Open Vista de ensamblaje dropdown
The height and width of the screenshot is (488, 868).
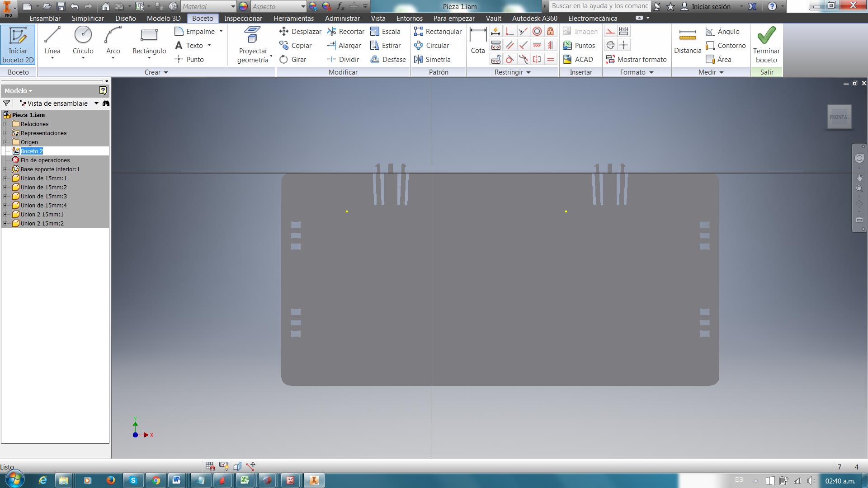point(96,103)
